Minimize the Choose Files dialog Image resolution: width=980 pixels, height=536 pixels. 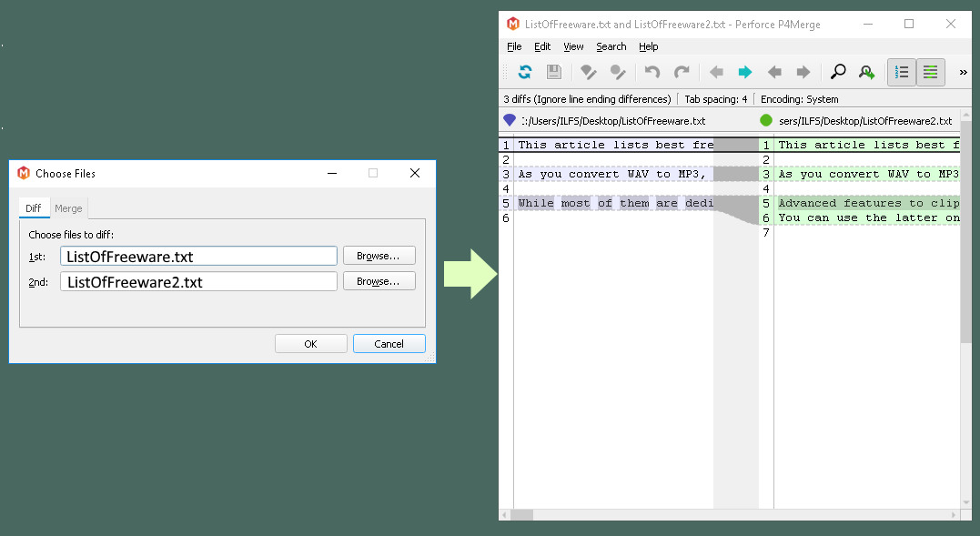point(332,173)
